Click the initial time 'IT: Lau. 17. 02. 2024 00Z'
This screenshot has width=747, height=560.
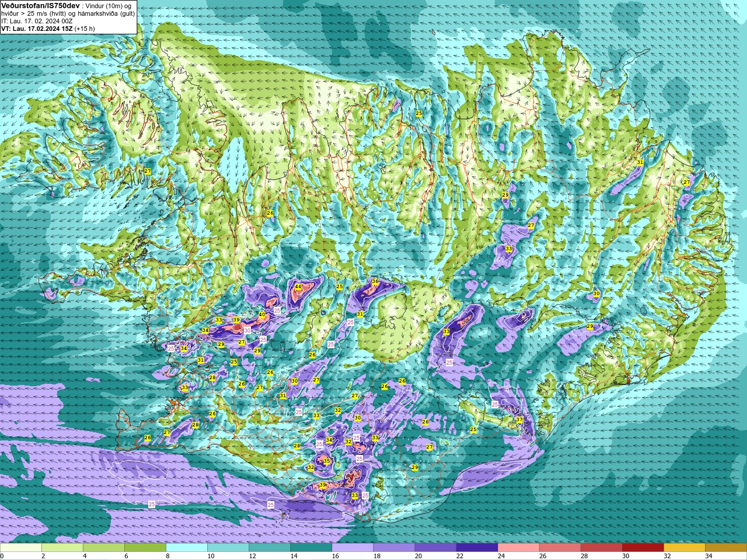click(x=37, y=21)
